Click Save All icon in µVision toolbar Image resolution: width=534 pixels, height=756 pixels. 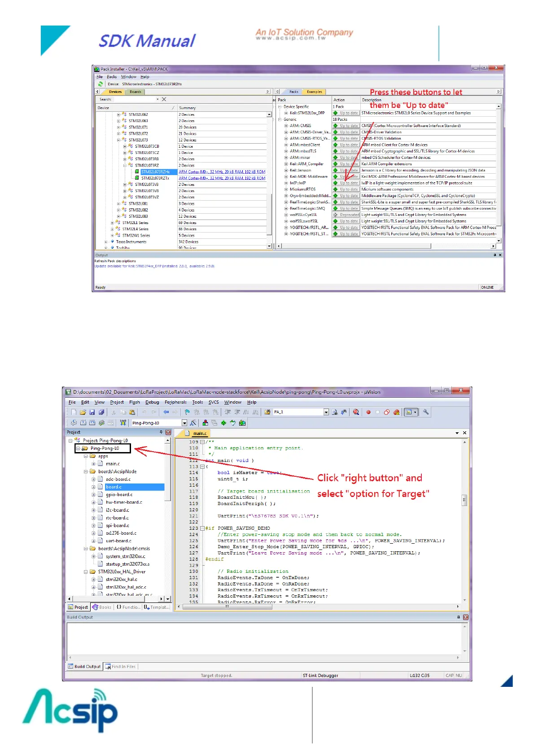tap(101, 412)
